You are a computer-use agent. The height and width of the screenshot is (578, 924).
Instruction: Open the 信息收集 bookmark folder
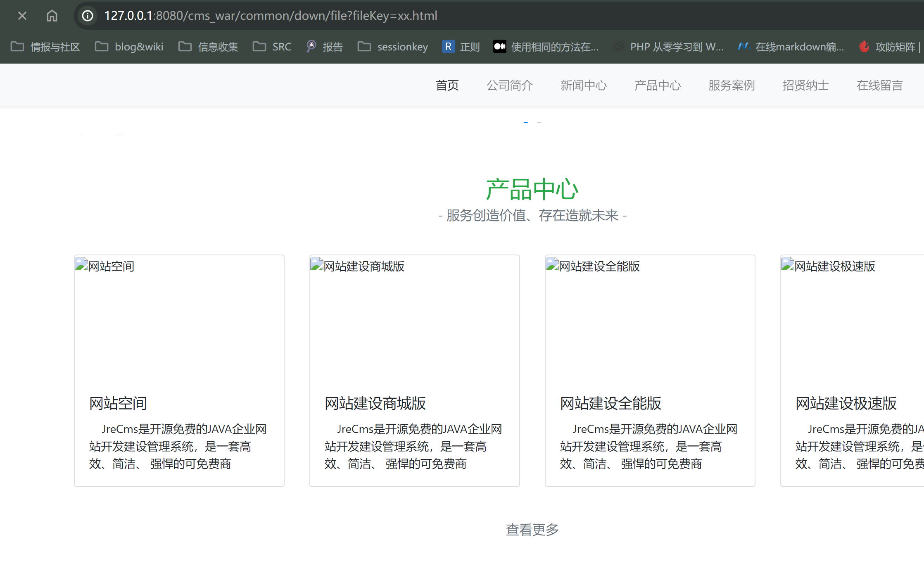point(208,47)
